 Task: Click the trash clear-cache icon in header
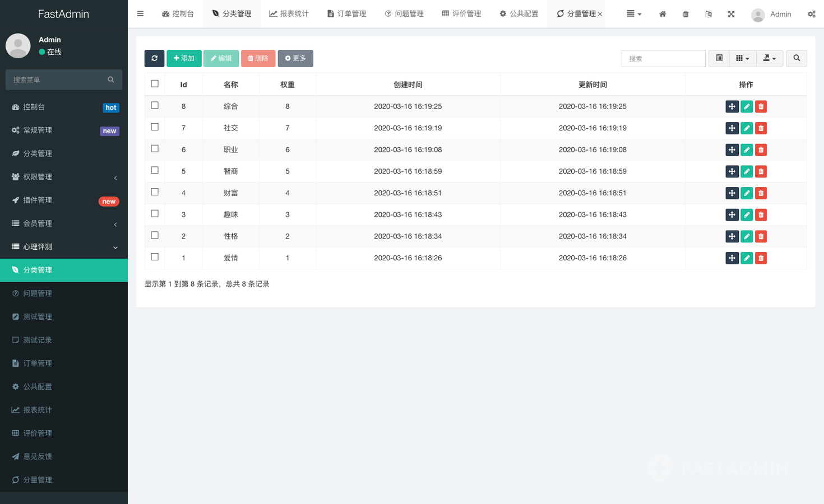pyautogui.click(x=686, y=14)
